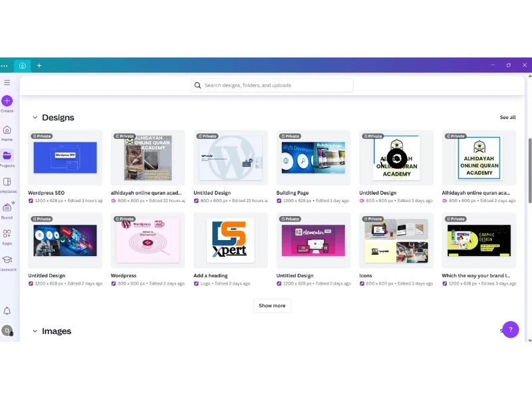Click the Show more button

point(271,305)
